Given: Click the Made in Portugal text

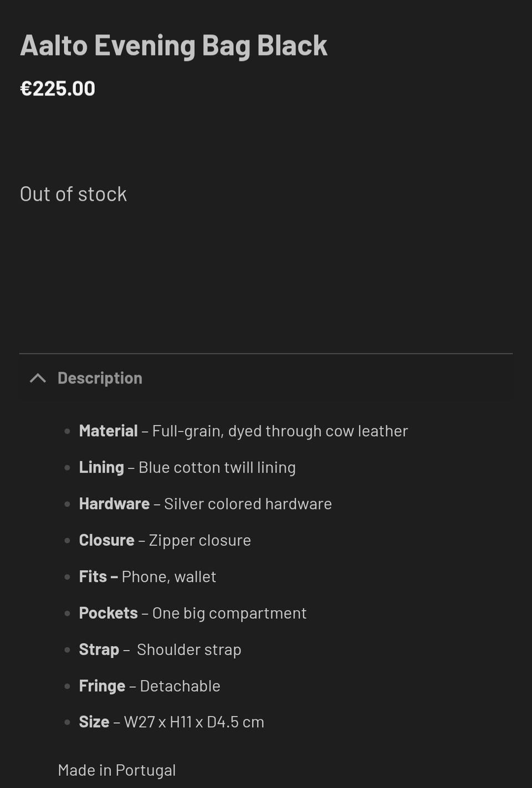Looking at the screenshot, I should (x=117, y=770).
